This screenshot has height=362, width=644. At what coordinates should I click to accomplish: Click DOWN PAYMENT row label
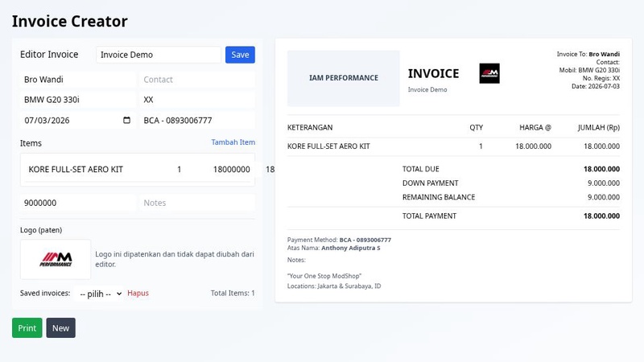click(x=430, y=183)
